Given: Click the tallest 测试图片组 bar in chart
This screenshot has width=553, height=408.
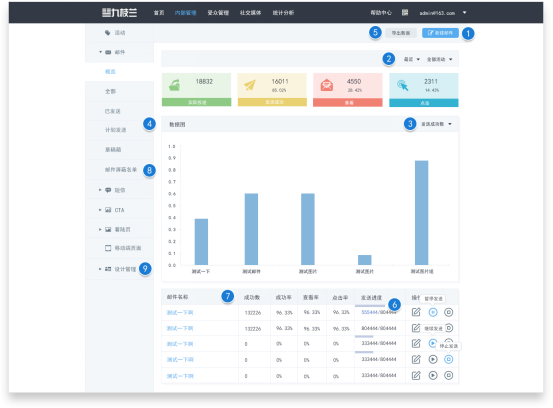Looking at the screenshot, I should click(421, 213).
